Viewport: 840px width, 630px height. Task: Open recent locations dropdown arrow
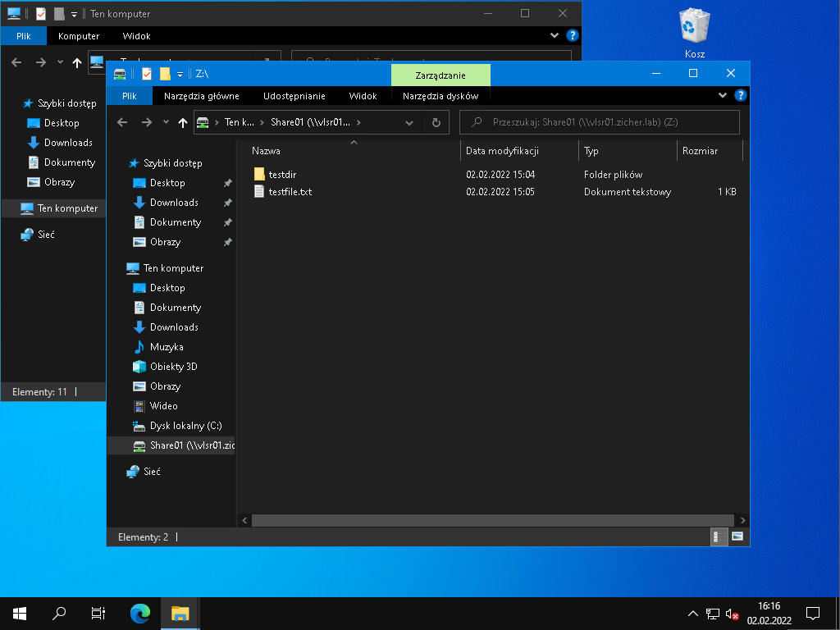(166, 122)
